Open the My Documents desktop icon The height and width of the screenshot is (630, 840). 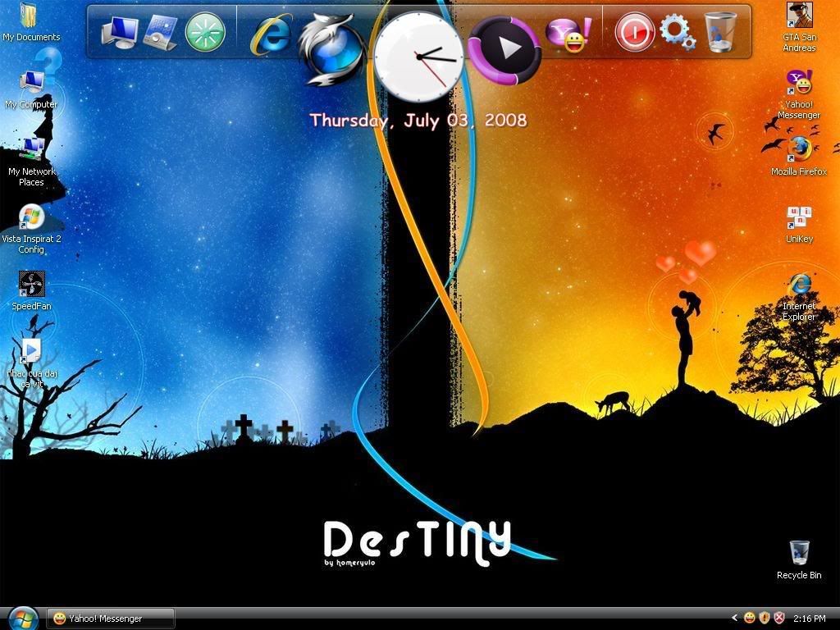tap(31, 23)
